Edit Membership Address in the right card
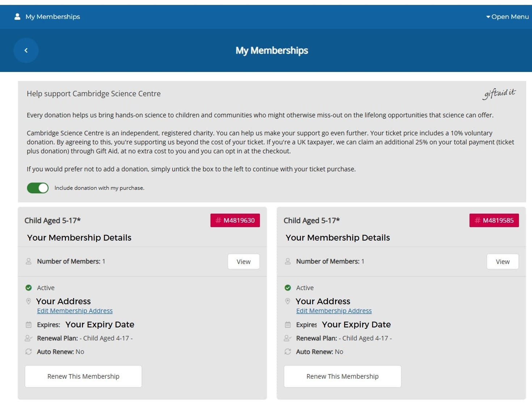This screenshot has width=532, height=407. (334, 311)
